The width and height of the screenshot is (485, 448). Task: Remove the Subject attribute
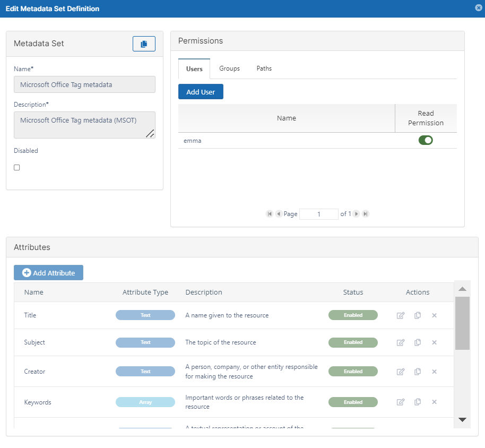click(434, 342)
